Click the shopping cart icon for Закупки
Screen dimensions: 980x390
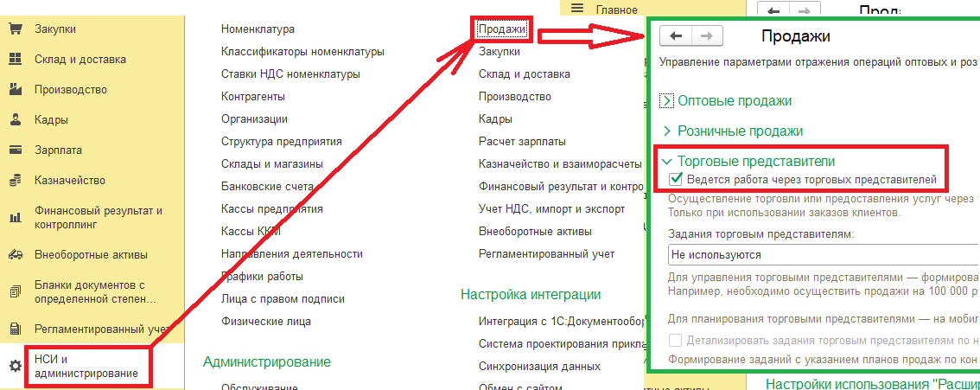pyautogui.click(x=15, y=29)
